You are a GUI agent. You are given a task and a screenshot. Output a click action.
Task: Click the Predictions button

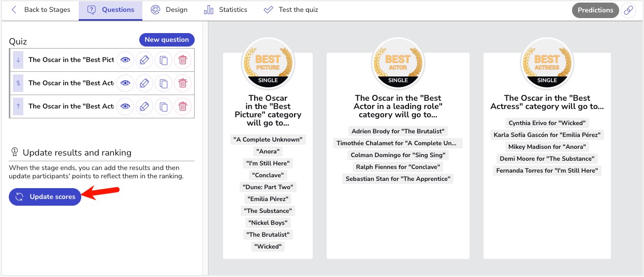click(x=595, y=10)
